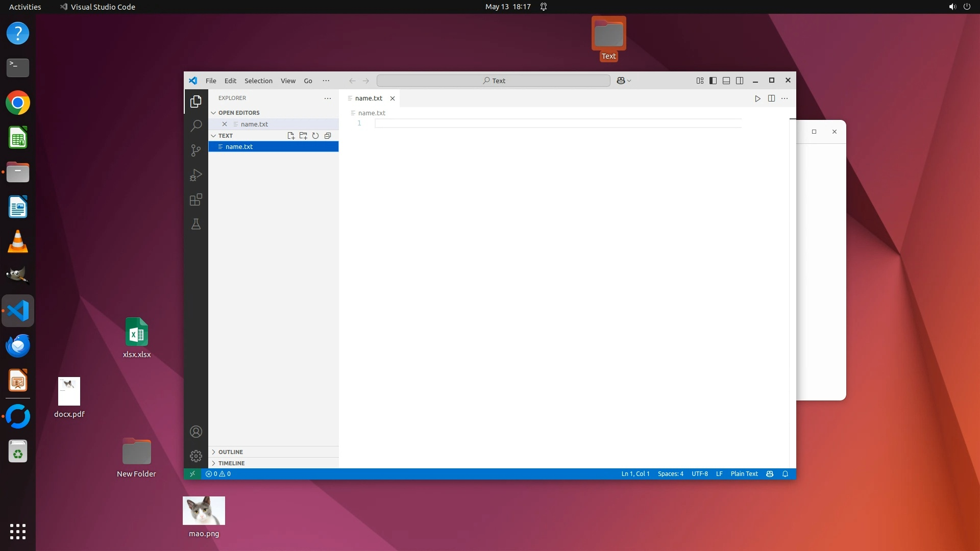This screenshot has width=980, height=551.
Task: Click the command center search box
Action: click(493, 81)
